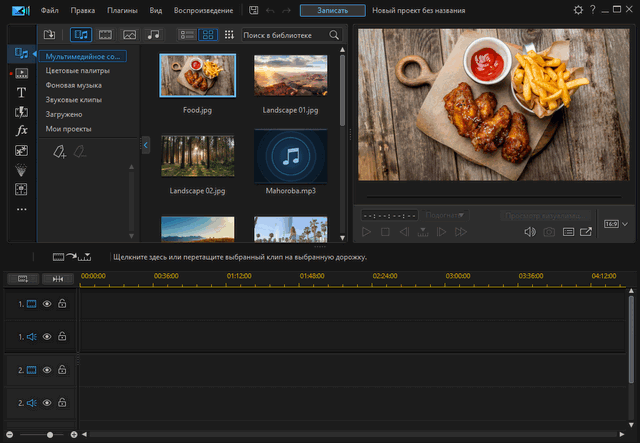Open the fx Effects Room
Viewport: 640px width, 443px height.
[x=21, y=131]
